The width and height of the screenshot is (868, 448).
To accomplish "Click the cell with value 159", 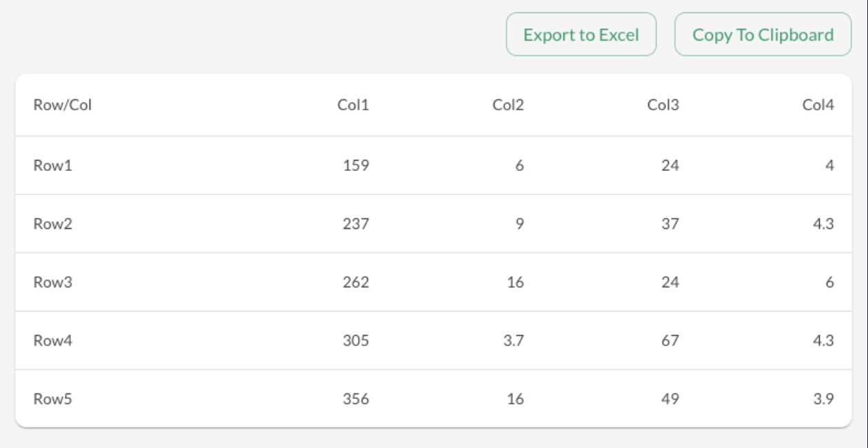I will [x=355, y=165].
